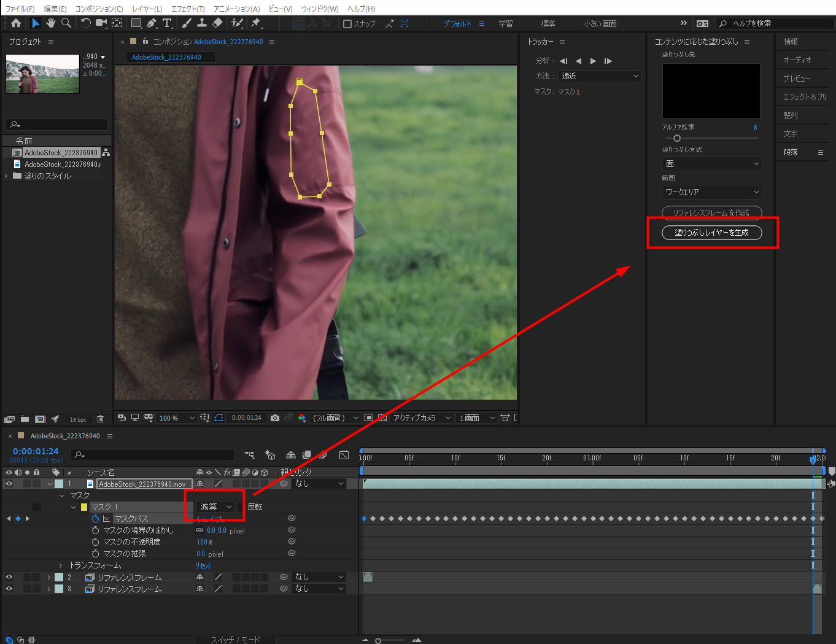Click the ヘルプを検索 search field
Screen dimensions: 836x644
775,23
